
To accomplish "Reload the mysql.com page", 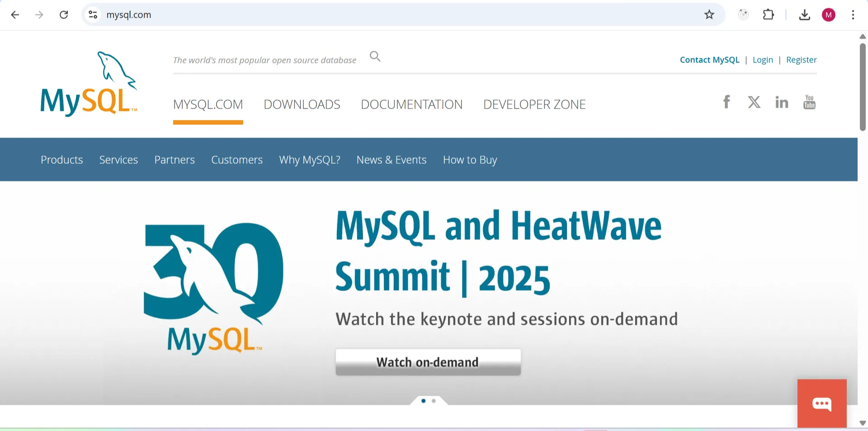I will (64, 15).
